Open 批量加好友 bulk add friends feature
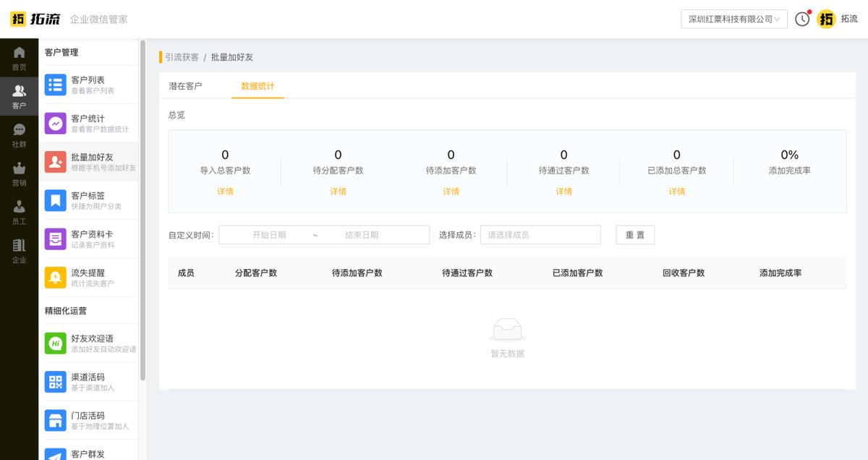 [56, 161]
